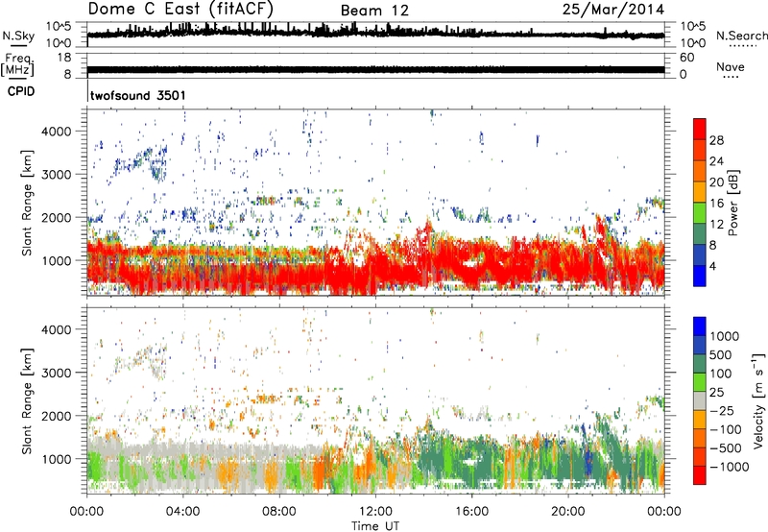
Task: Click the "Nave" legend label
Action: (731, 66)
